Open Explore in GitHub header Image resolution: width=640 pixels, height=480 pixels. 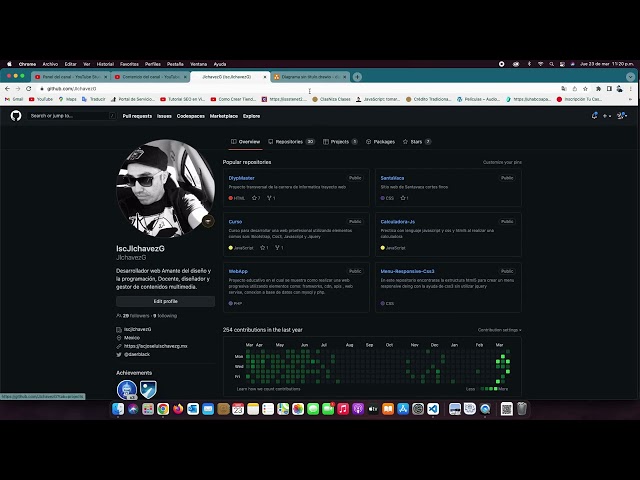click(x=251, y=116)
